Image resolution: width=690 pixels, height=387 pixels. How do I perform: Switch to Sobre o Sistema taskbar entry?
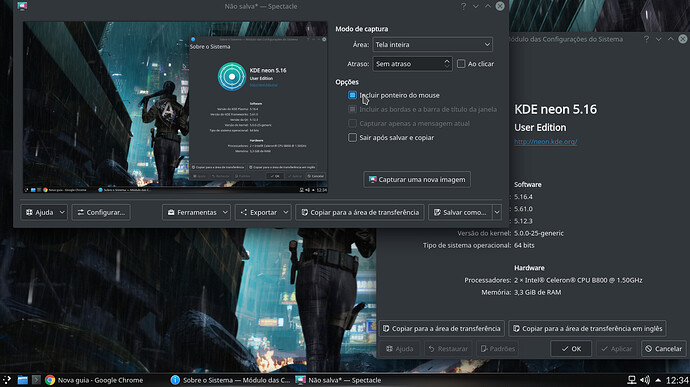click(x=231, y=380)
